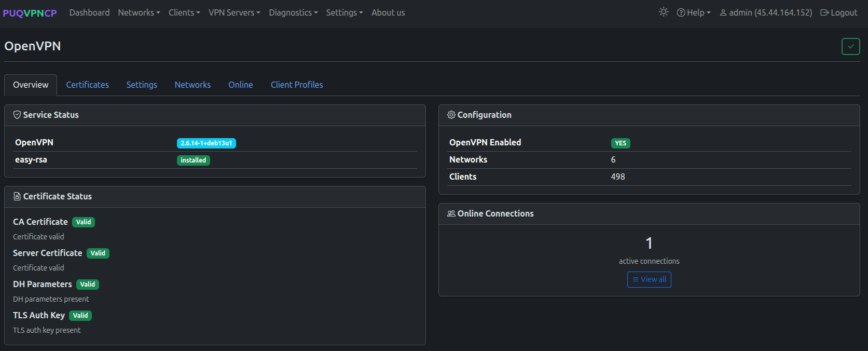Click the Online Connections people icon

451,213
